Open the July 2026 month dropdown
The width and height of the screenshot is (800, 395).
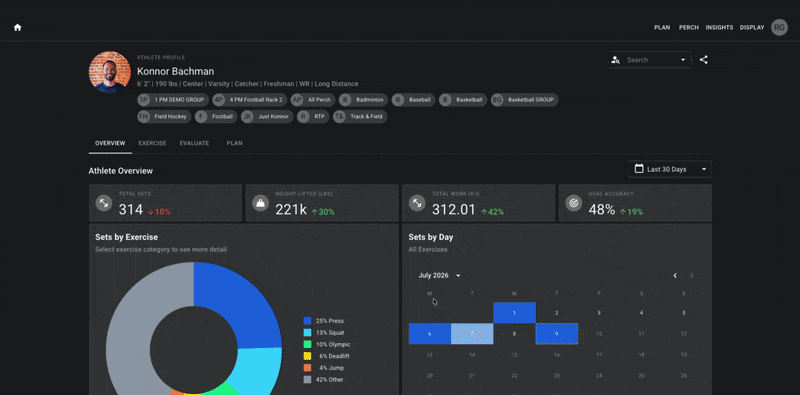(439, 276)
